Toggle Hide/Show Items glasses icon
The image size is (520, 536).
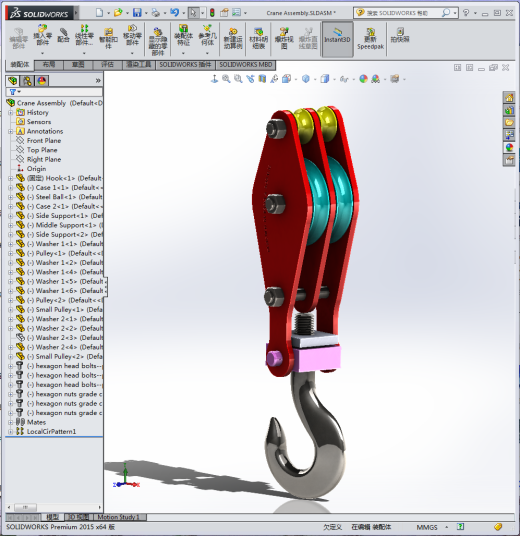point(344,79)
